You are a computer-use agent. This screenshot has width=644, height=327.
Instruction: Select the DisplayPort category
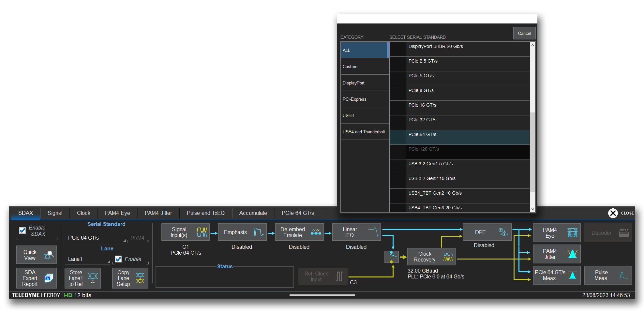pos(365,83)
